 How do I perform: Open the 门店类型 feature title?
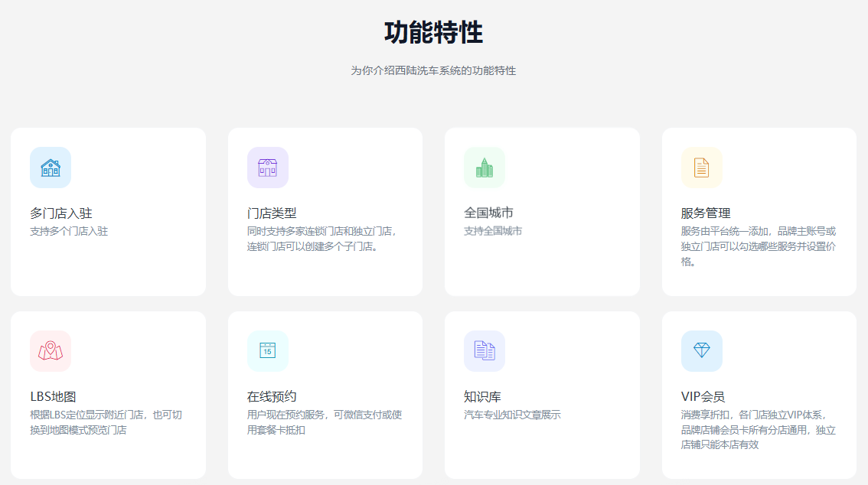pyautogui.click(x=272, y=213)
